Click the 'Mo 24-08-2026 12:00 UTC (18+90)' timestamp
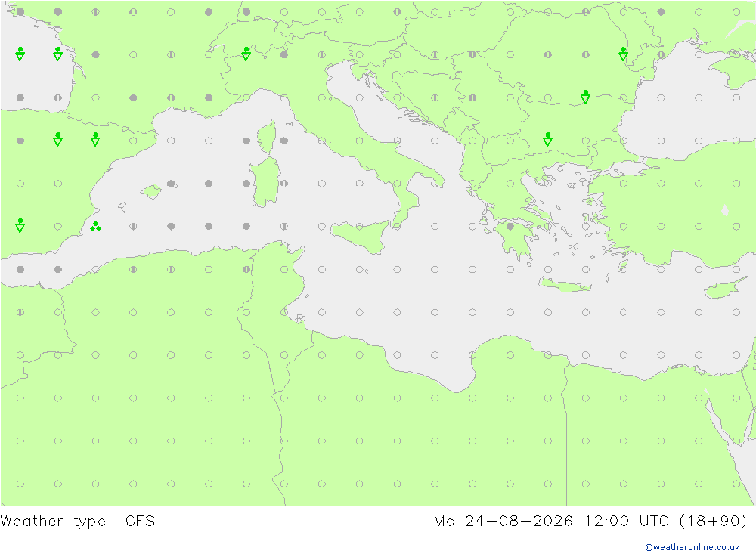Screen dimensions: 756x554 590,522
